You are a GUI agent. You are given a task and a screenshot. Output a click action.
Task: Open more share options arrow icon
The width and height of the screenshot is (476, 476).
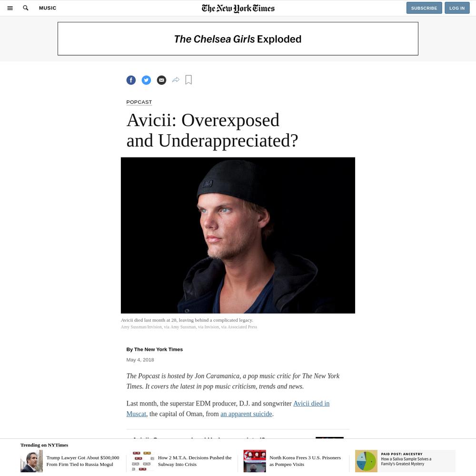(x=176, y=80)
